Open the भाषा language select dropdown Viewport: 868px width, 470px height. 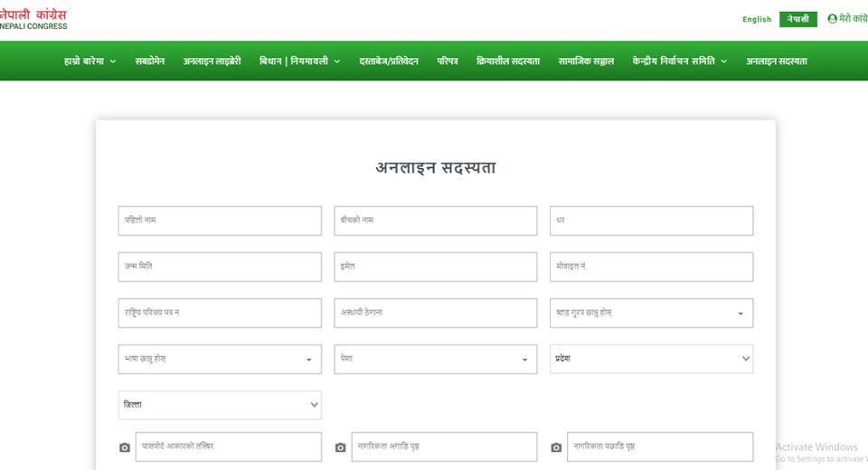point(220,359)
